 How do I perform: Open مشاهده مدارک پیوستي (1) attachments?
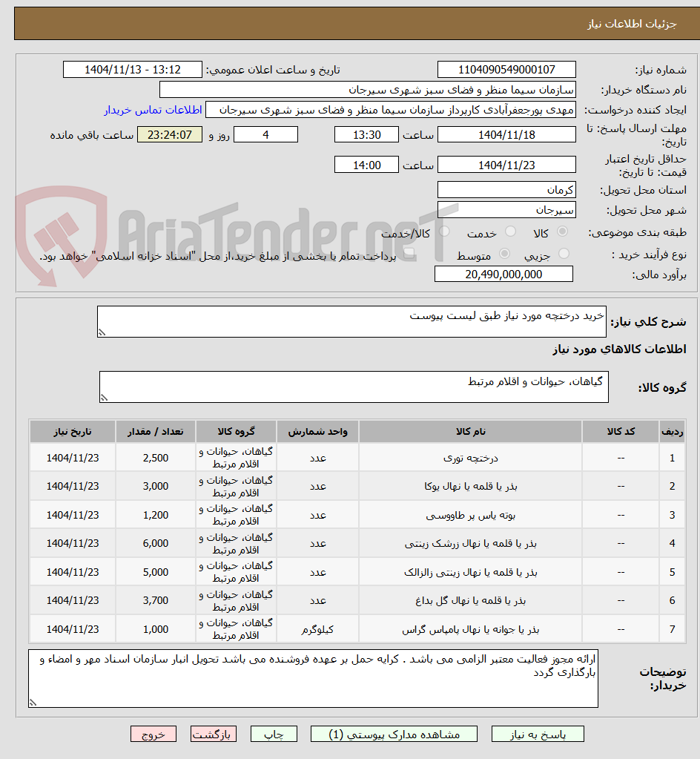click(394, 734)
